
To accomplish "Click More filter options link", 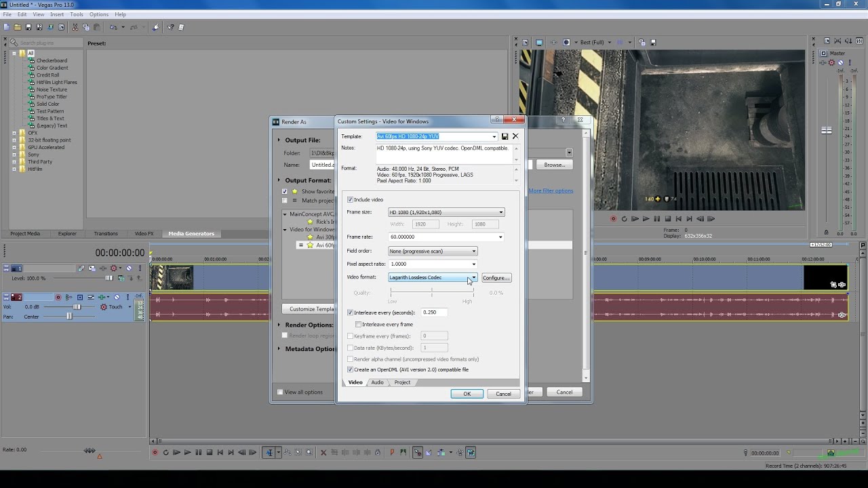I will [551, 191].
